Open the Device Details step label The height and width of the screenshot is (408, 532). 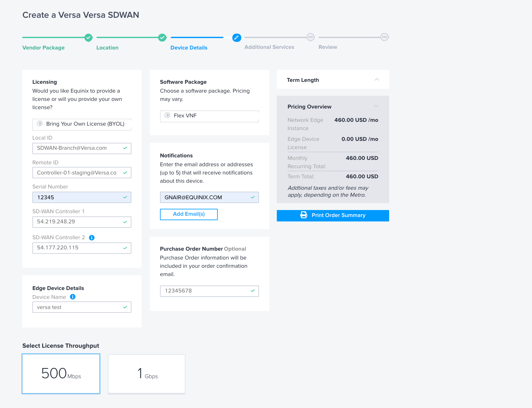pos(189,48)
